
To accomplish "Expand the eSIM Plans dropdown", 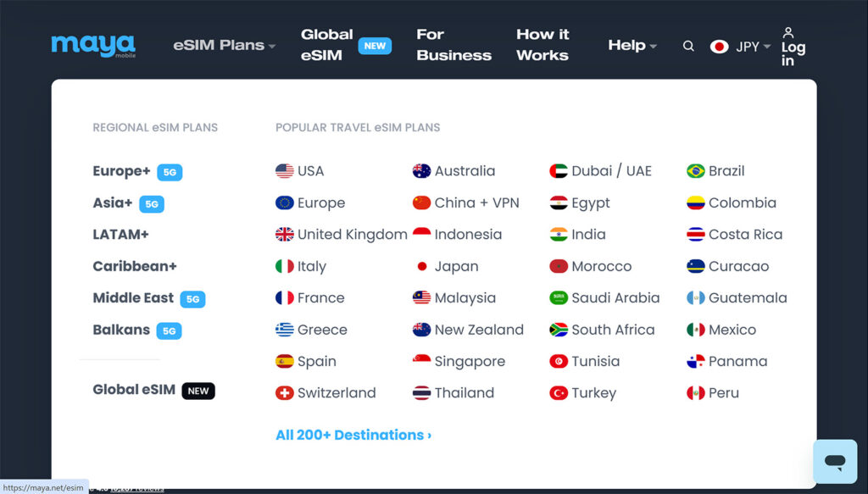I will (x=225, y=46).
